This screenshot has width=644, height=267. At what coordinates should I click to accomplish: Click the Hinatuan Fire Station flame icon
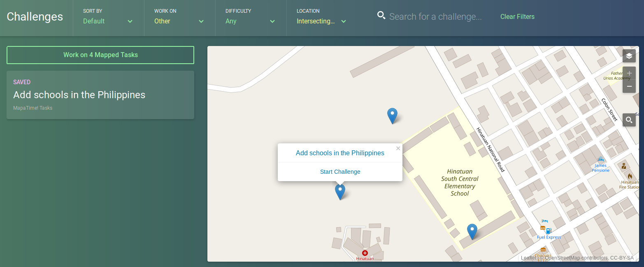point(630,176)
